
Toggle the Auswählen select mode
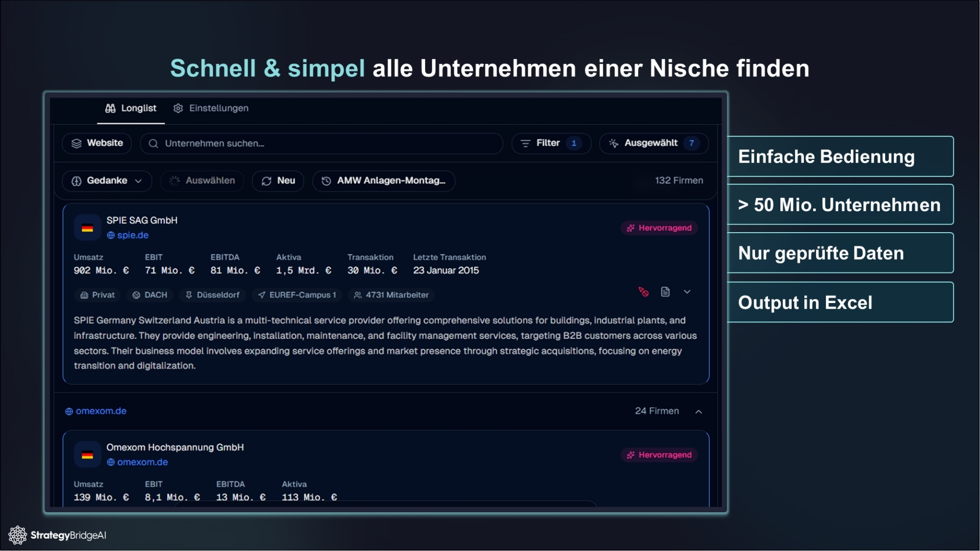203,181
